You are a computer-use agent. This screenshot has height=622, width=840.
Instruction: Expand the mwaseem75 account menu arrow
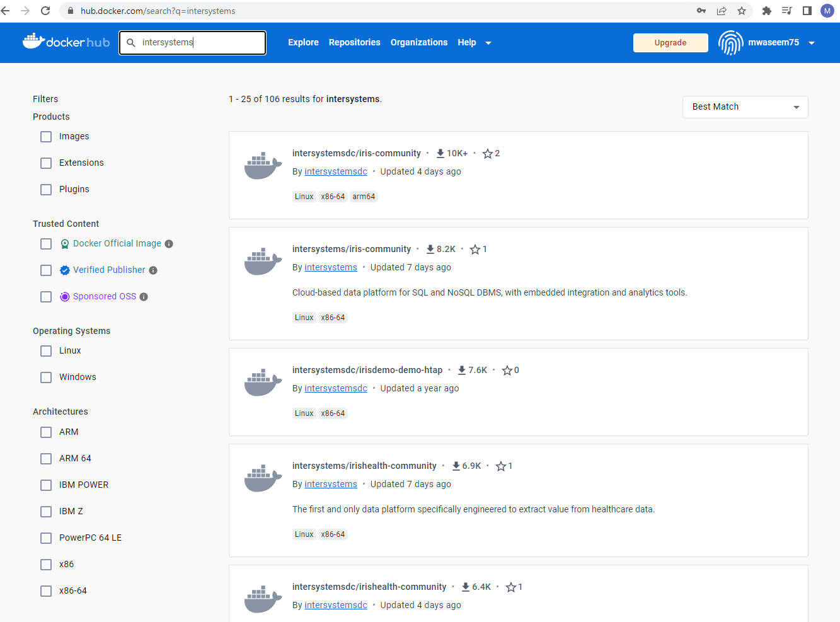812,43
